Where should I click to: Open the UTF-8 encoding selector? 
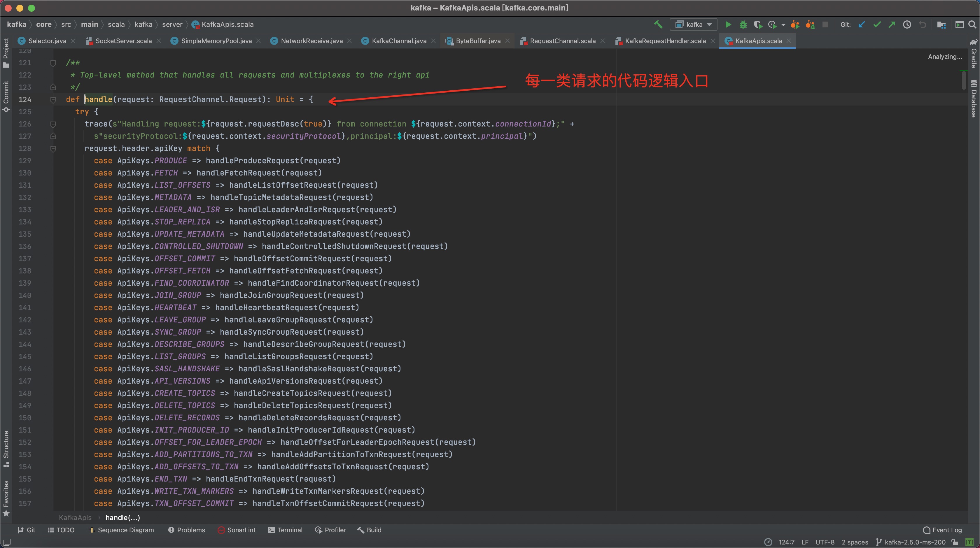pyautogui.click(x=825, y=542)
